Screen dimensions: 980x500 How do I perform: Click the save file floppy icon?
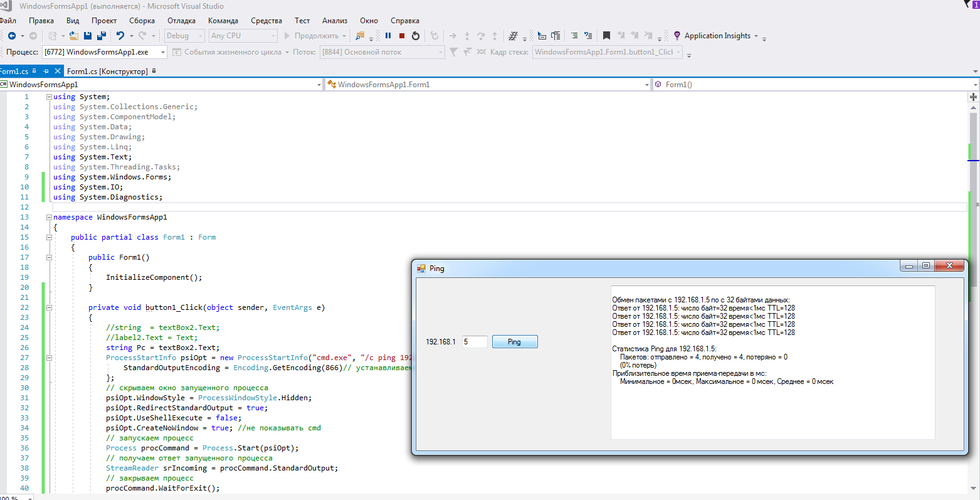(88, 36)
